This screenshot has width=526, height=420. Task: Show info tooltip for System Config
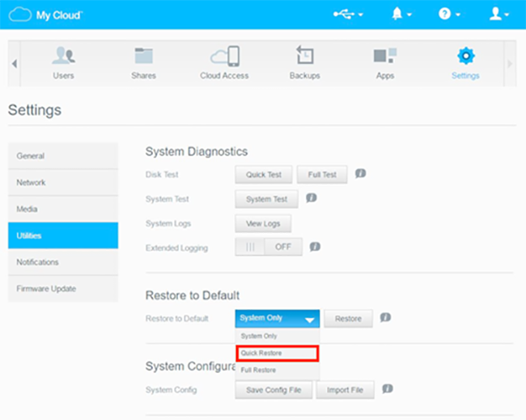(x=388, y=388)
